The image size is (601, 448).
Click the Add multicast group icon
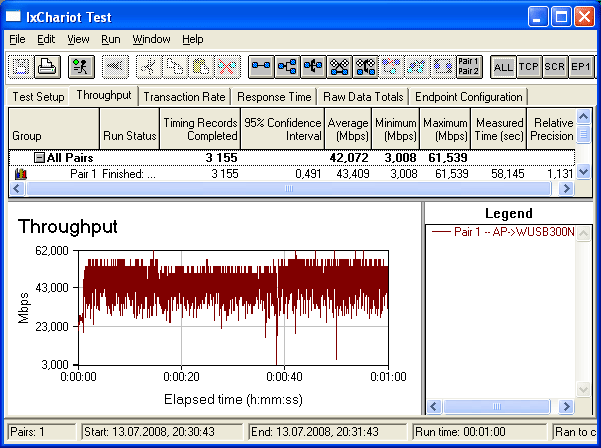tap(287, 67)
